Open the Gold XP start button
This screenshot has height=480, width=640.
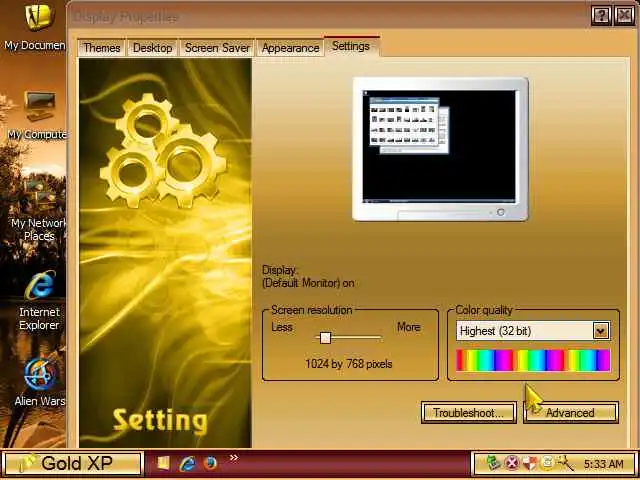74,463
